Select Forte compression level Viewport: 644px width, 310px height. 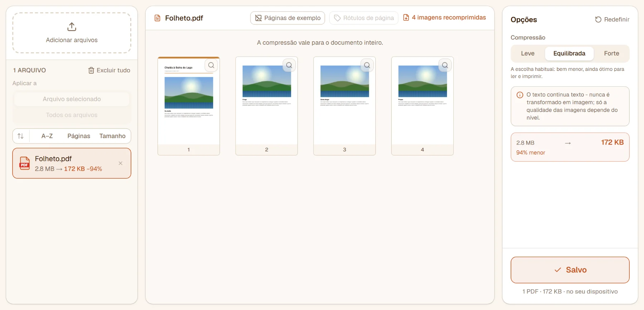pos(611,53)
